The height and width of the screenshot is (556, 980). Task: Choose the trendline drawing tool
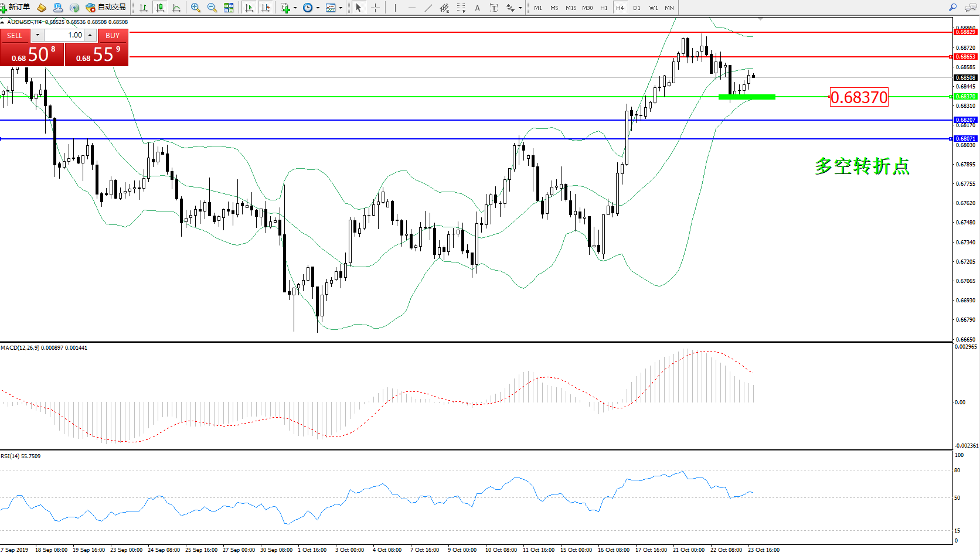428,8
